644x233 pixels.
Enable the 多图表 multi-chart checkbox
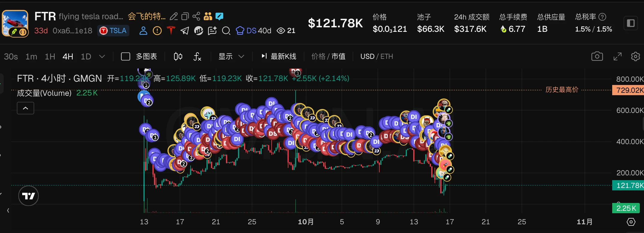tap(125, 56)
